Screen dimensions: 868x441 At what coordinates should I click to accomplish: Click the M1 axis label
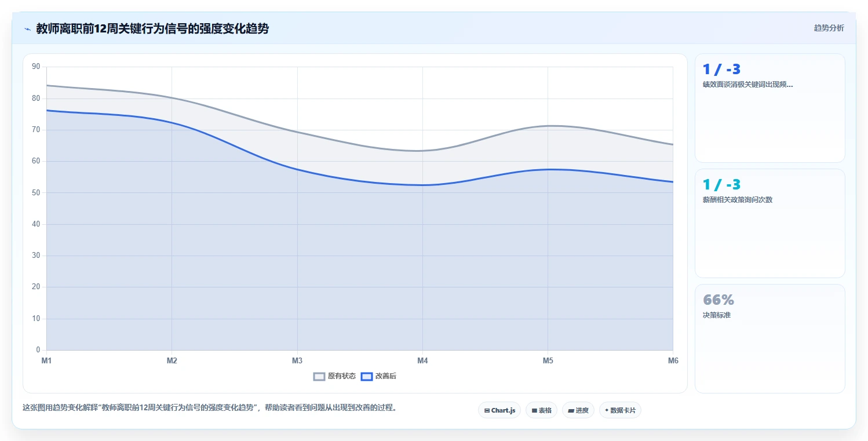point(46,360)
